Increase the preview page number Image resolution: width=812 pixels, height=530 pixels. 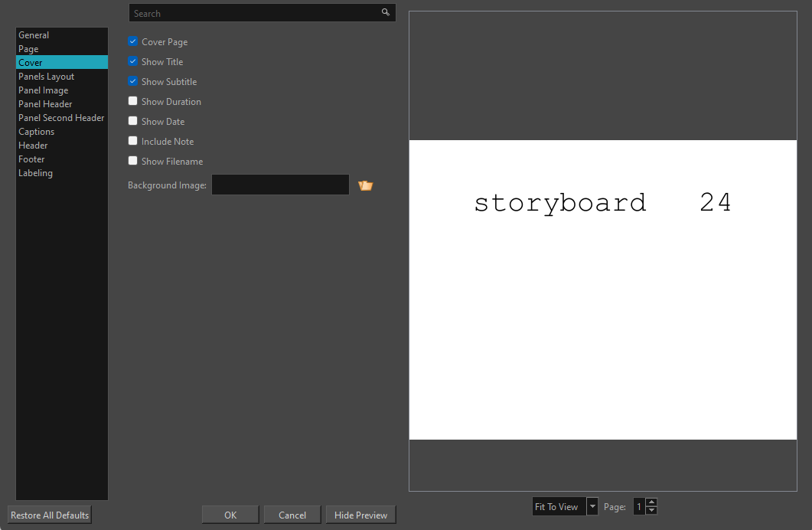(652, 502)
